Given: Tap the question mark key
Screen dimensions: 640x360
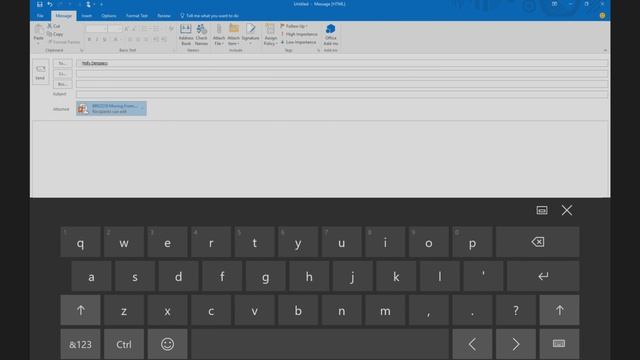Looking at the screenshot, I should 516,310.
